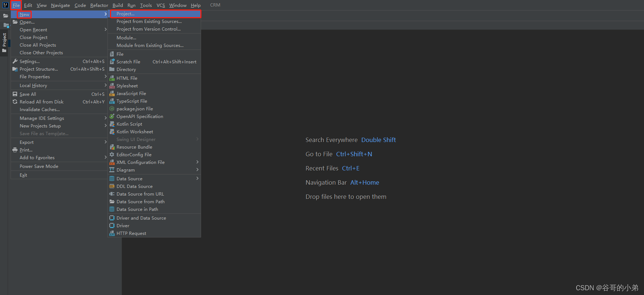Expand the New Projects Setup submenu arrow
The image size is (644, 295).
pyautogui.click(x=106, y=126)
